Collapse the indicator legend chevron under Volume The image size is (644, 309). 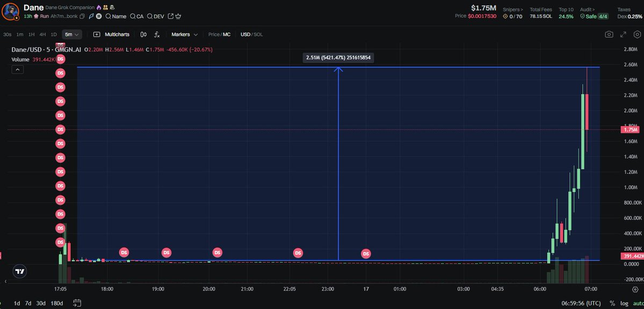(18, 69)
